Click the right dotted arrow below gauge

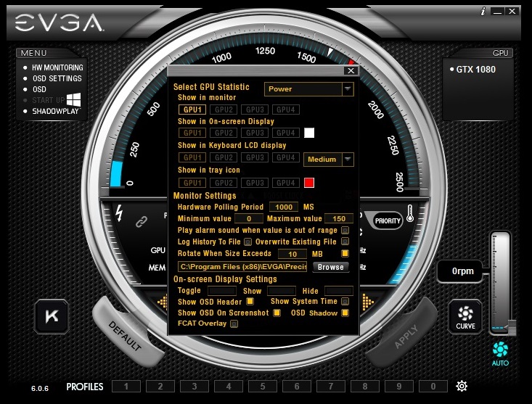368,302
